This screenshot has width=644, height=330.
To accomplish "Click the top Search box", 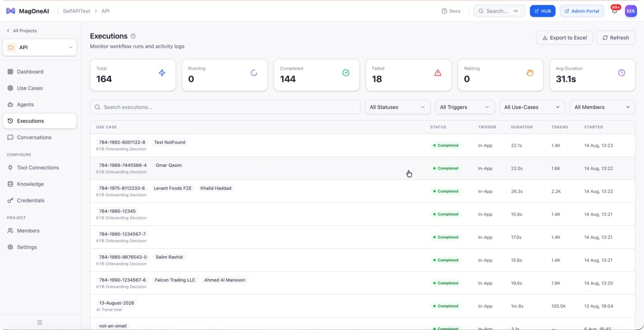I will pos(499,11).
